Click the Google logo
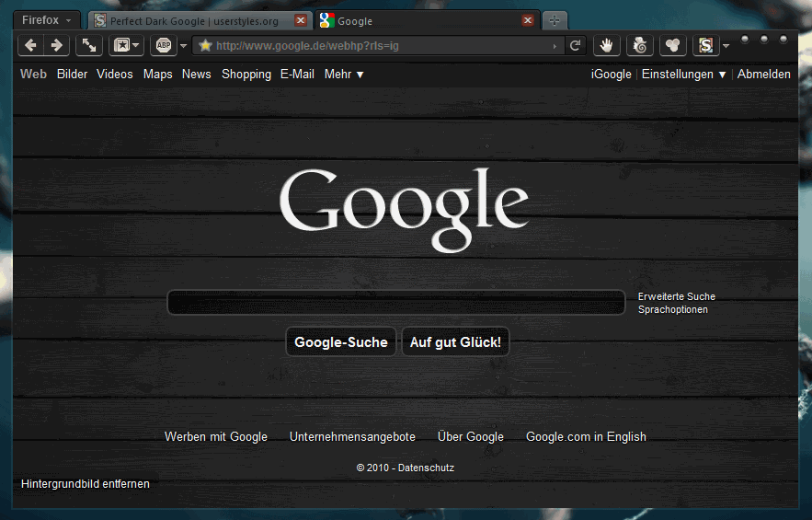Screen dimensions: 812x520 404,210
